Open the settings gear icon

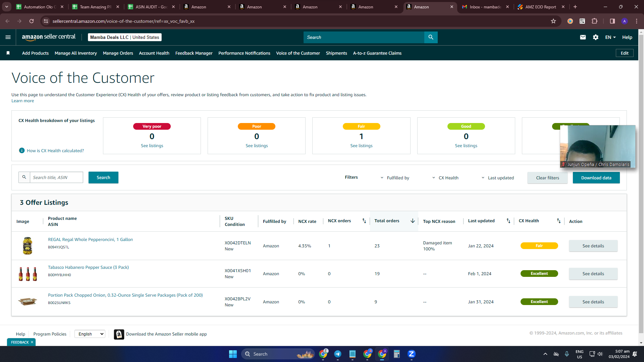tap(596, 37)
